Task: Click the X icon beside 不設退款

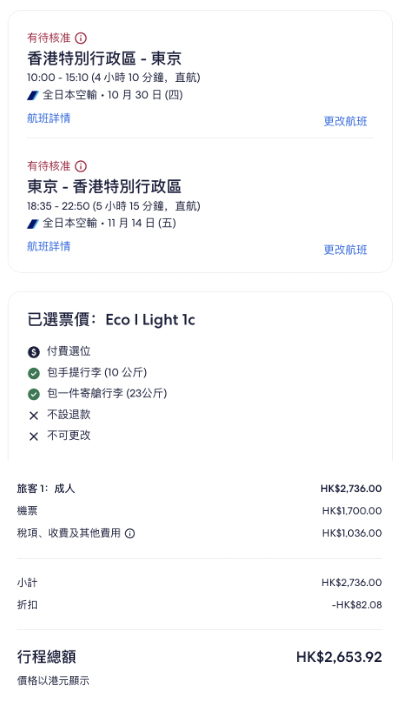Action: click(x=34, y=415)
